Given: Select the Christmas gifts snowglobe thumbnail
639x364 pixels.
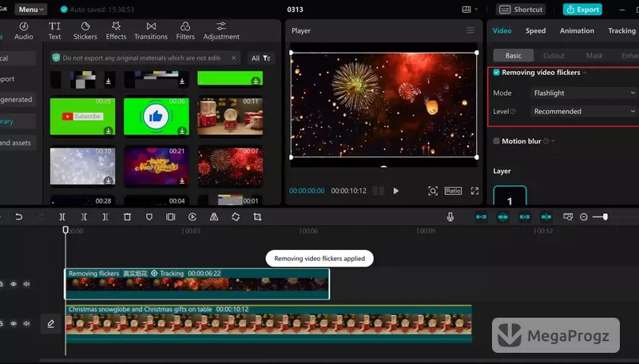Looking at the screenshot, I should [230, 116].
